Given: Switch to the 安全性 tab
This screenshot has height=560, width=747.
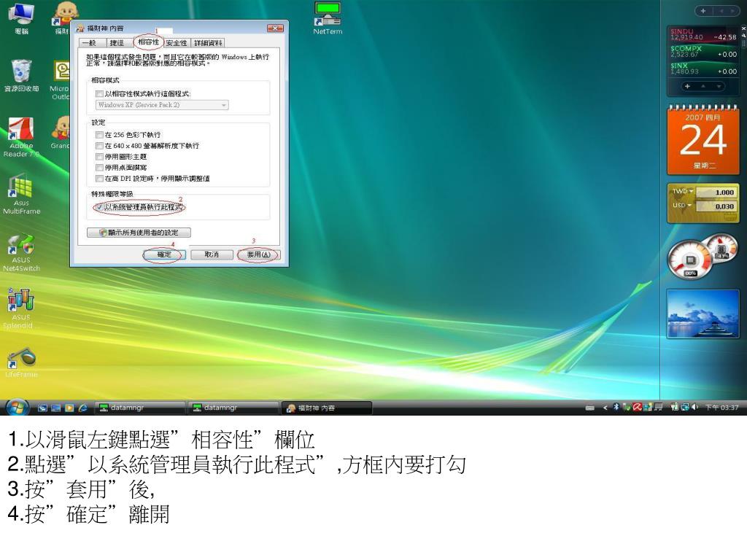Looking at the screenshot, I should click(177, 43).
